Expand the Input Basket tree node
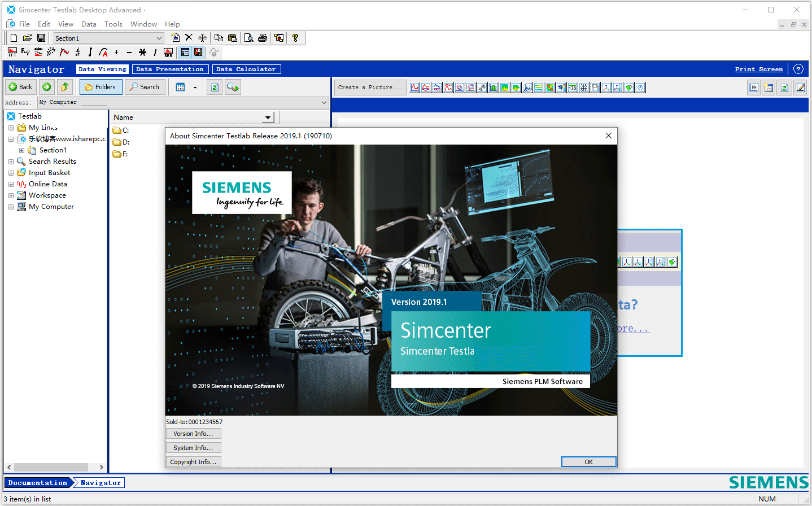Screen dimensions: 812x506 point(11,173)
